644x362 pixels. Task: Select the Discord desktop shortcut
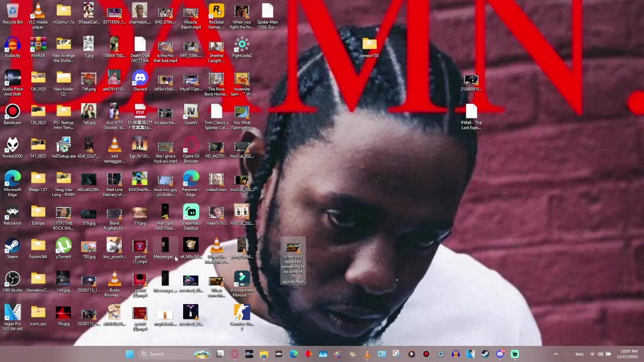click(x=140, y=81)
